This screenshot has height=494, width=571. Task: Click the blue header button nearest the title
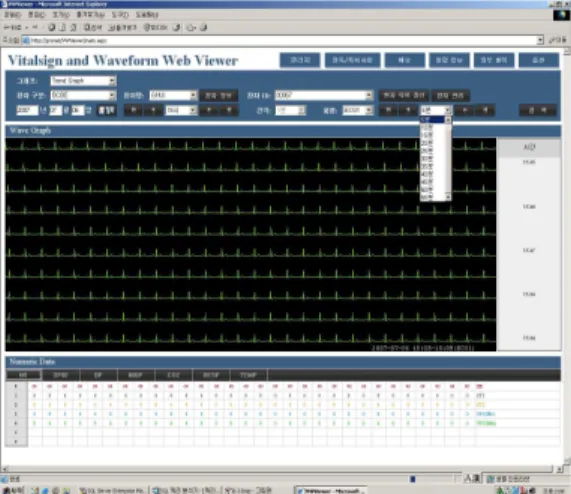point(300,60)
